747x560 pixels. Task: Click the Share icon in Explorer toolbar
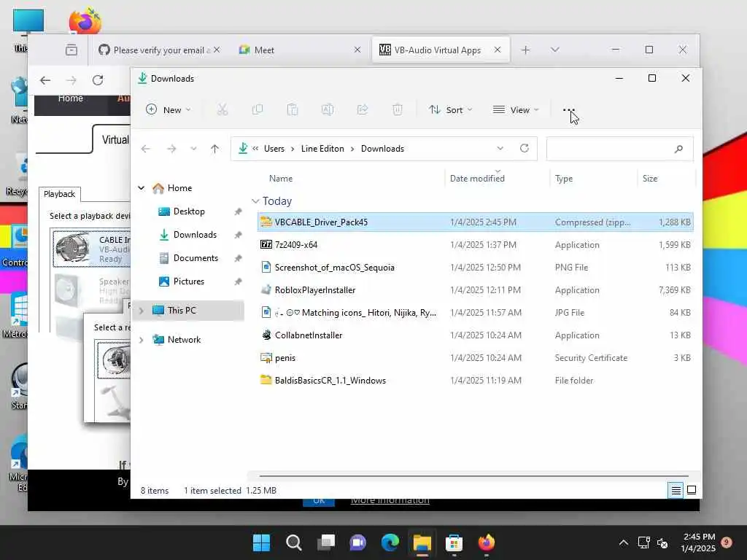pyautogui.click(x=362, y=110)
